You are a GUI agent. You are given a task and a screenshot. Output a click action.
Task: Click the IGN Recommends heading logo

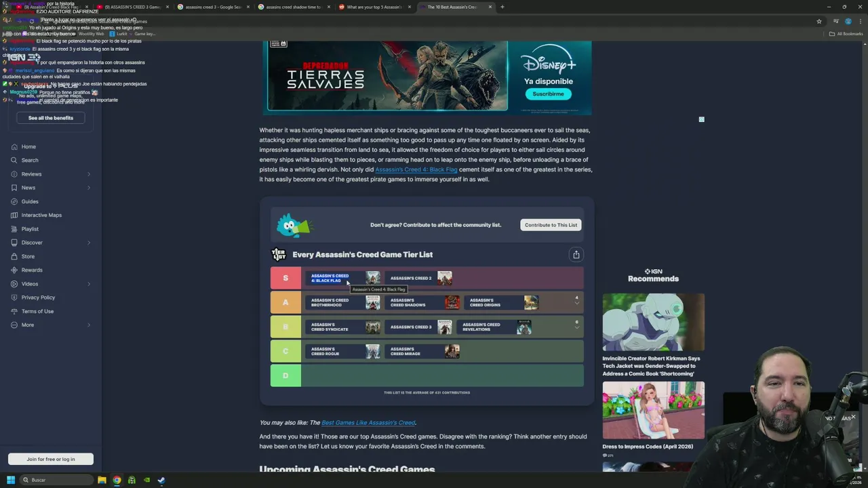tap(653, 272)
